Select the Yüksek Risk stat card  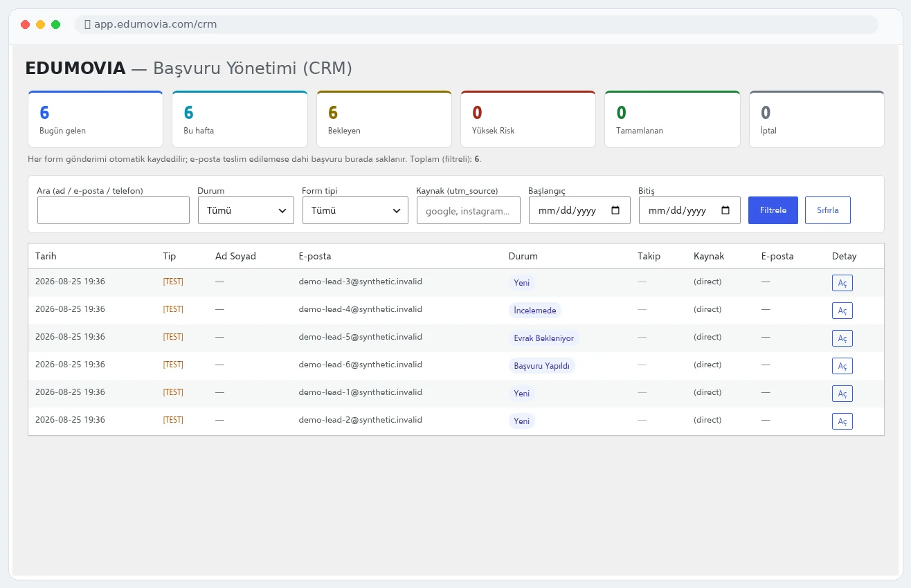pos(528,119)
